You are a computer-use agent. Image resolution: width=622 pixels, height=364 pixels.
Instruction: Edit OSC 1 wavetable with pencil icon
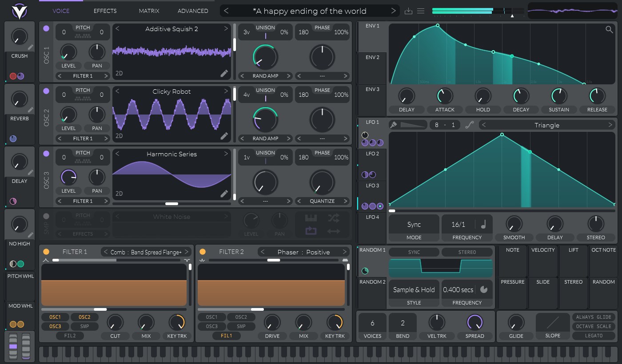224,73
